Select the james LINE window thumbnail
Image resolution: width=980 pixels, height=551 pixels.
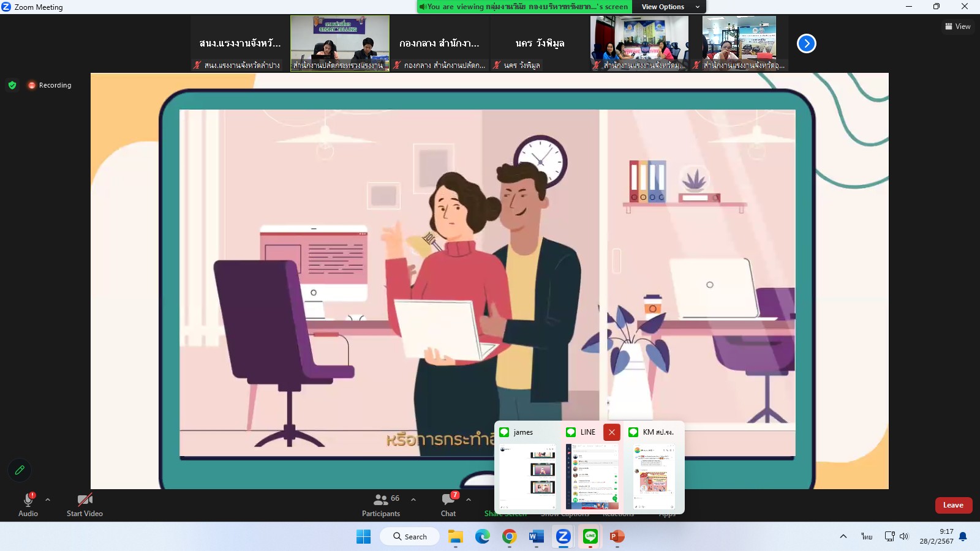point(527,477)
